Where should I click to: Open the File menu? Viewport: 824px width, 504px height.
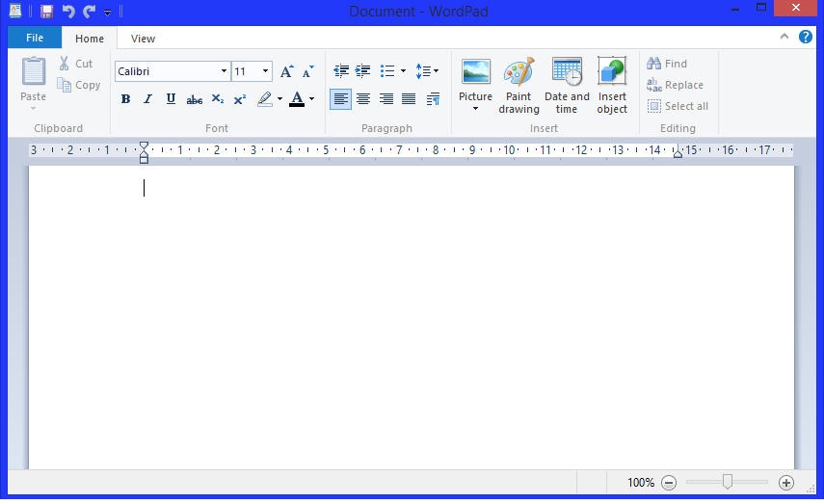click(35, 39)
